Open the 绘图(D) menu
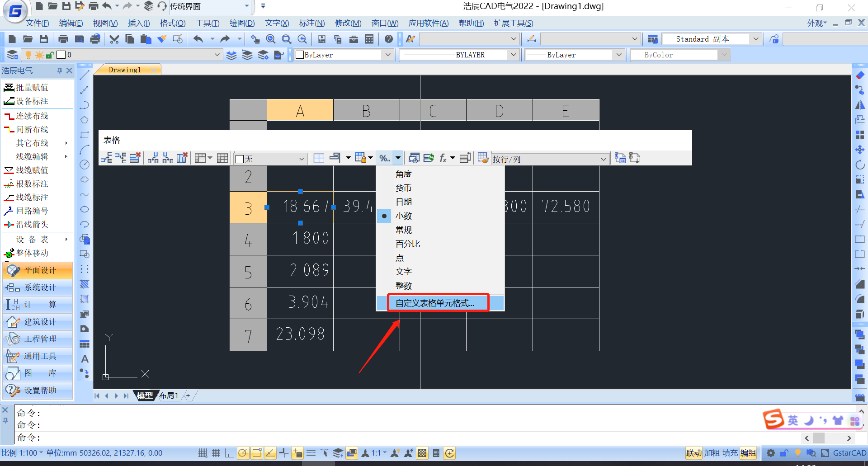868x466 pixels. click(x=242, y=24)
